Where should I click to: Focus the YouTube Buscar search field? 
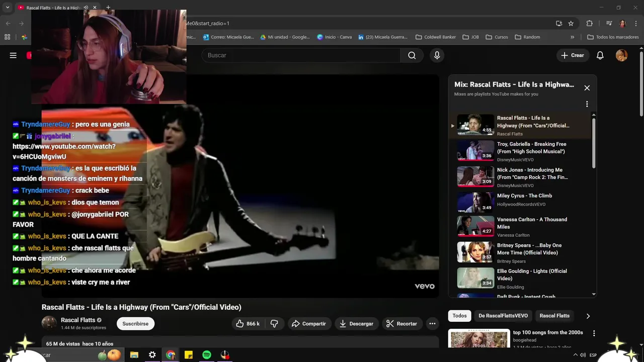click(301, 55)
